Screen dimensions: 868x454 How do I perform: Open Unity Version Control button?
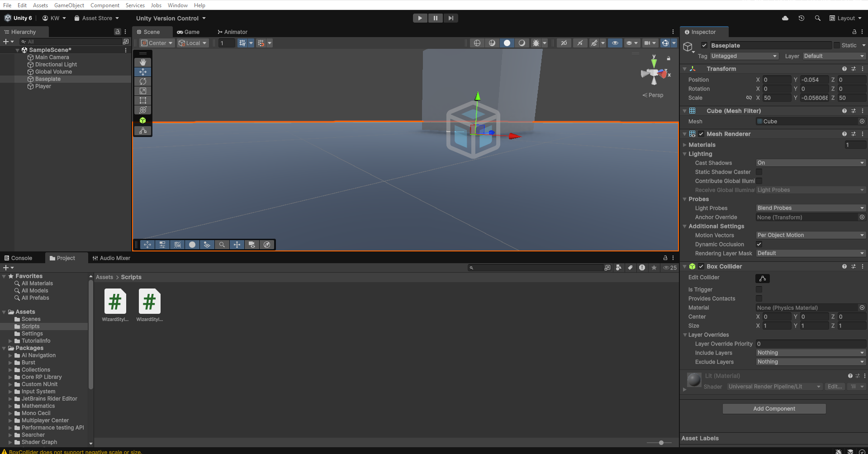pyautogui.click(x=171, y=18)
